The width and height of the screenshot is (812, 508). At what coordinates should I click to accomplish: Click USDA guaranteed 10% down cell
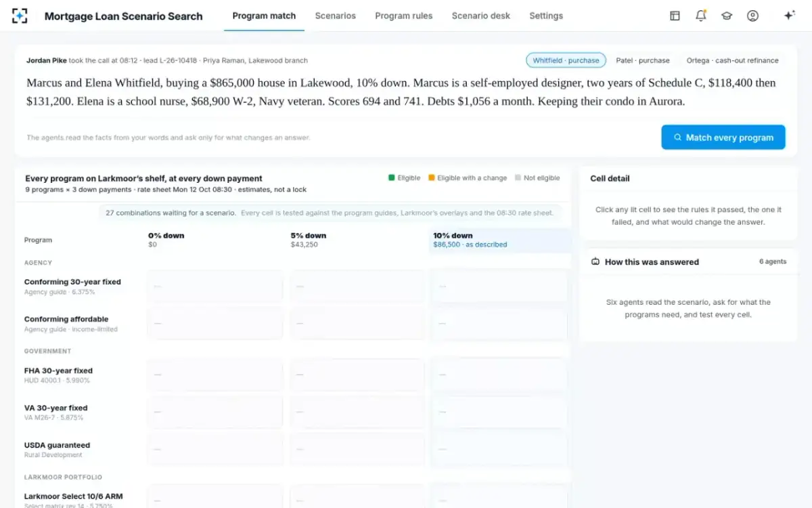pyautogui.click(x=499, y=450)
